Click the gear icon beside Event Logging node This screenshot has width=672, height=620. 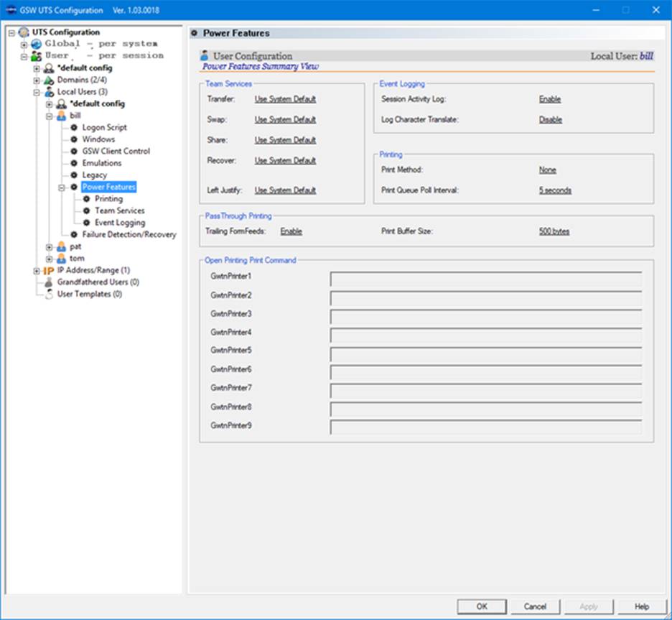pos(87,223)
